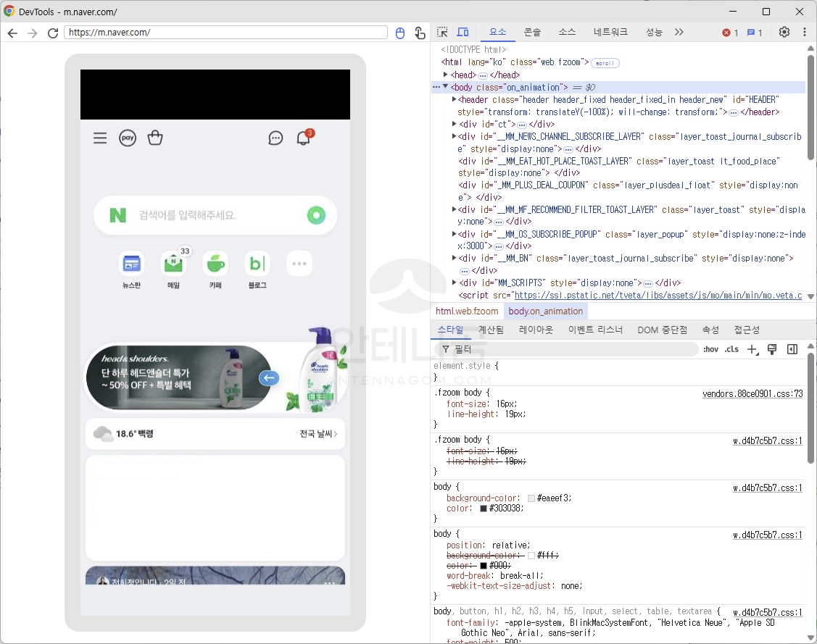Open the #303038 color swatch
The height and width of the screenshot is (644, 817).
tap(483, 509)
